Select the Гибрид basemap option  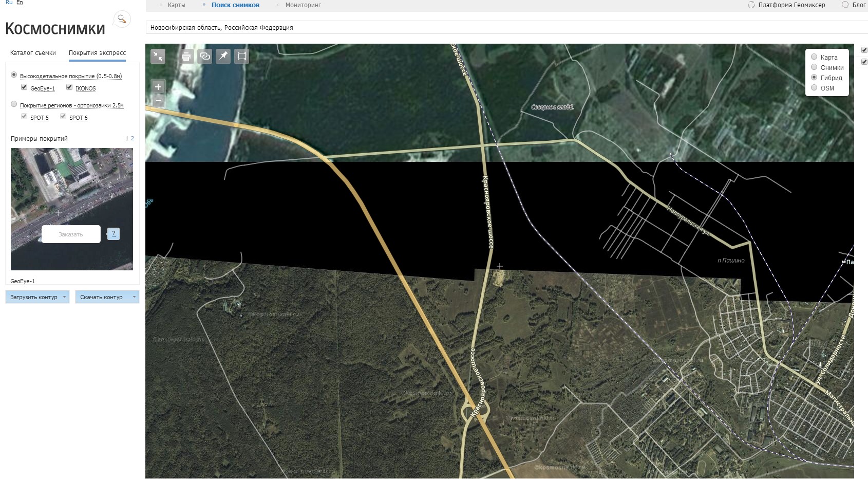814,78
